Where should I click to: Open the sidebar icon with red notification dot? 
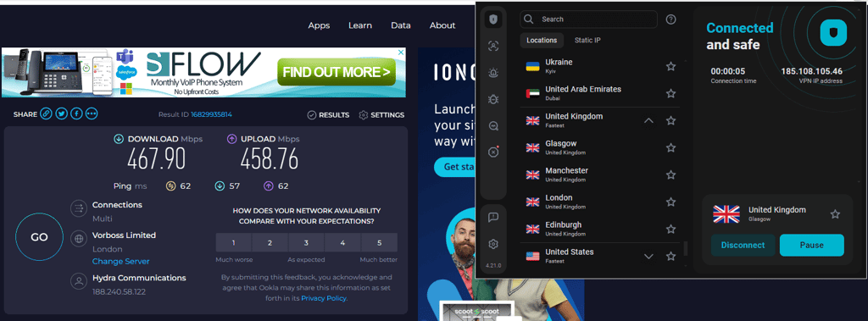(493, 152)
